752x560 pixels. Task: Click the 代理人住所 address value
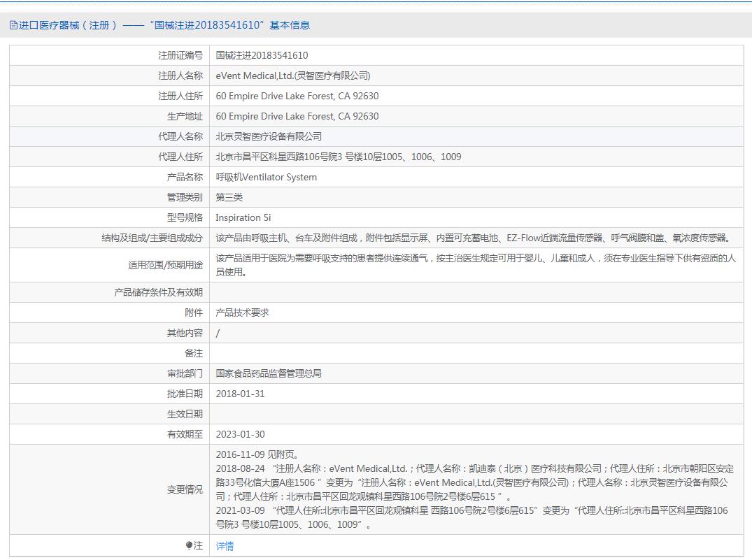[339, 157]
